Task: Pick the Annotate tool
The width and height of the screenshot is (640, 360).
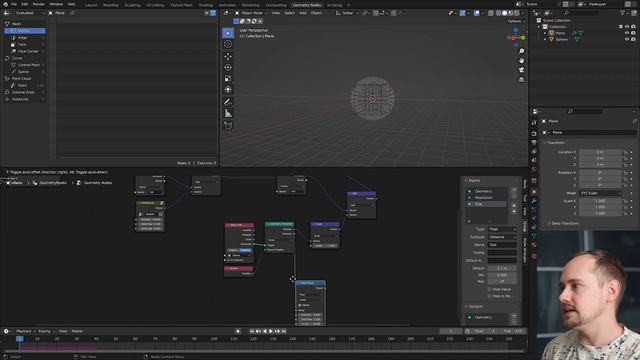Action: click(228, 102)
